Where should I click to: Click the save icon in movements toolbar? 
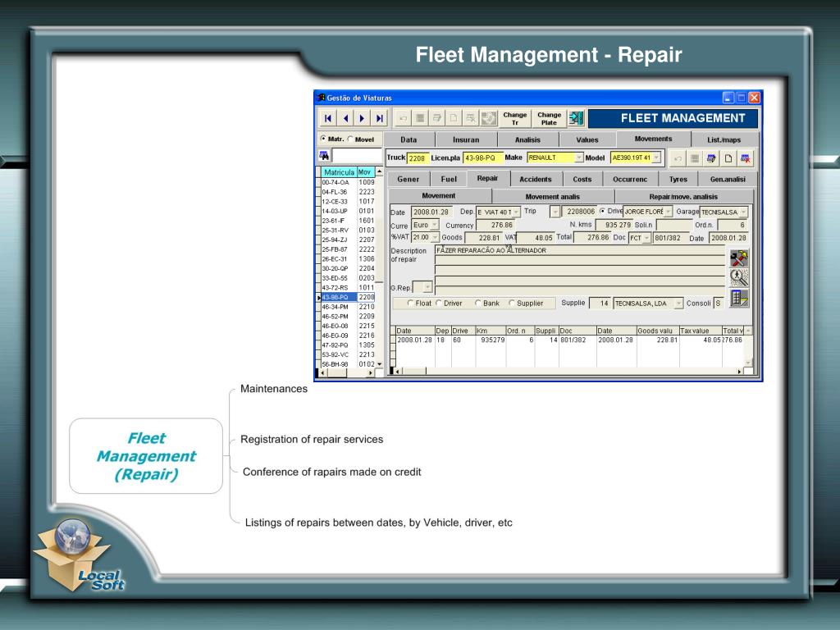694,158
